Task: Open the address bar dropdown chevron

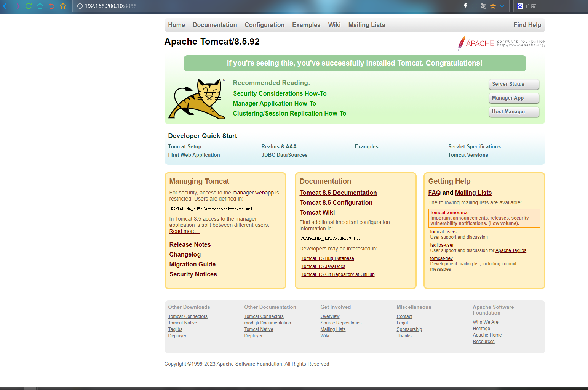Action: [502, 6]
